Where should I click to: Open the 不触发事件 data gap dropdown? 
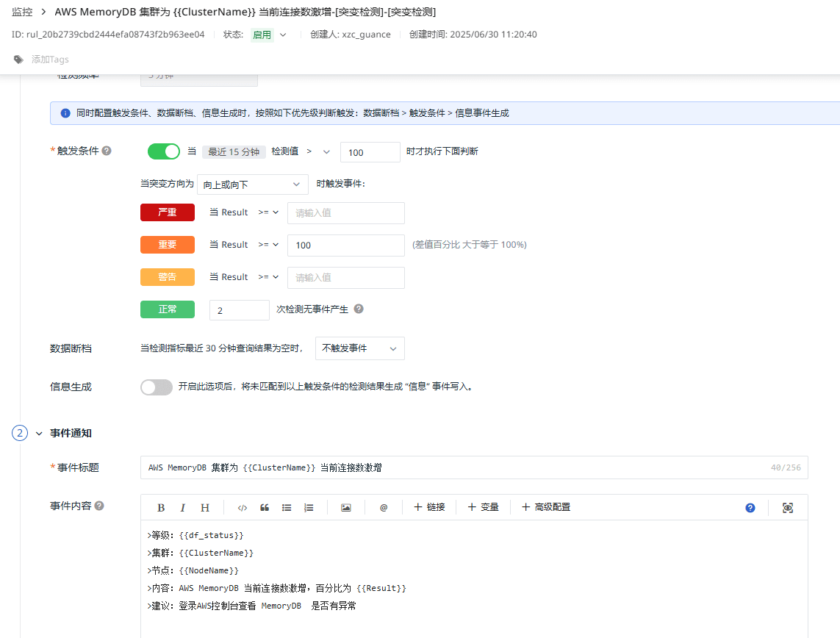[x=360, y=348]
